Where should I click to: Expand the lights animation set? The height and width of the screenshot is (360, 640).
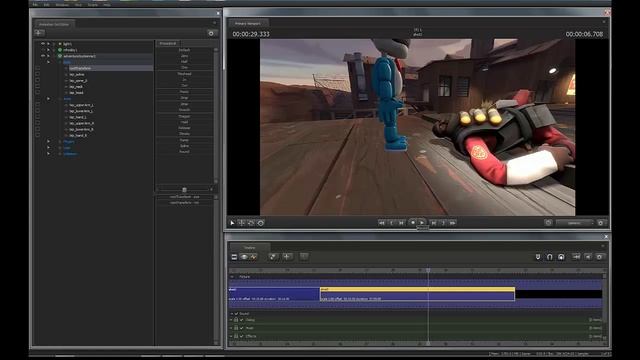pos(49,44)
